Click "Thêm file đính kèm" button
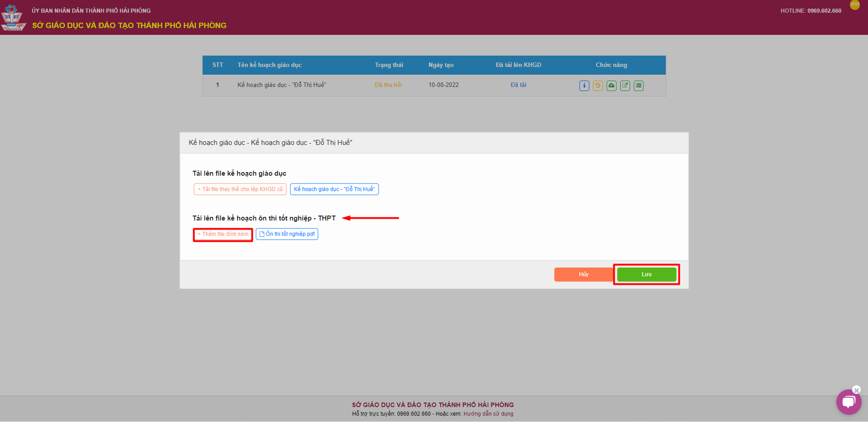 tap(223, 235)
